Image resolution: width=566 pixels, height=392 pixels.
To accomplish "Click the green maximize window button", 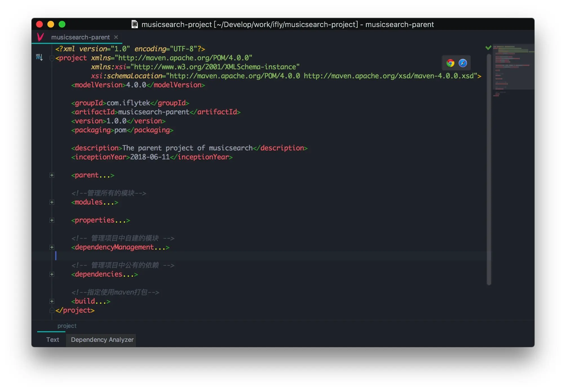I will pyautogui.click(x=62, y=24).
